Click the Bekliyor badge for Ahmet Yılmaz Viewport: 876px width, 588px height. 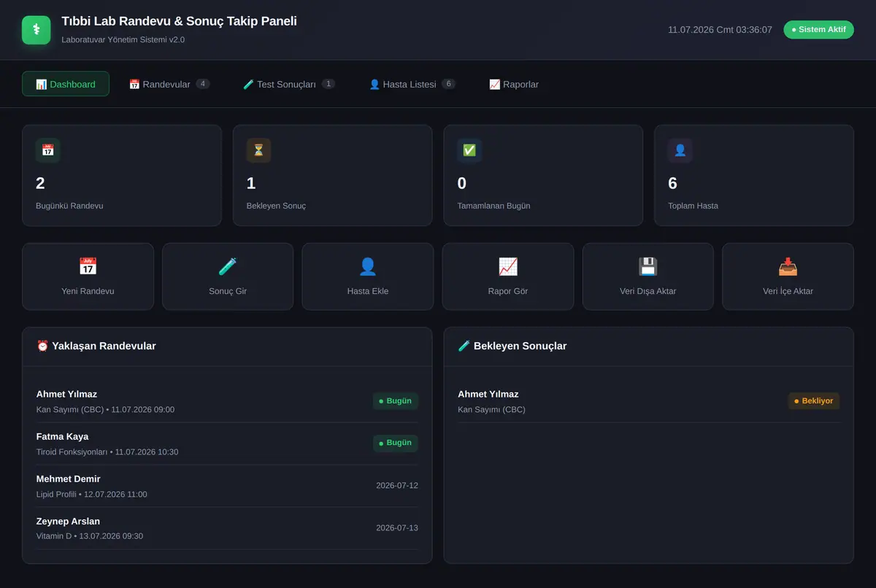coord(814,401)
